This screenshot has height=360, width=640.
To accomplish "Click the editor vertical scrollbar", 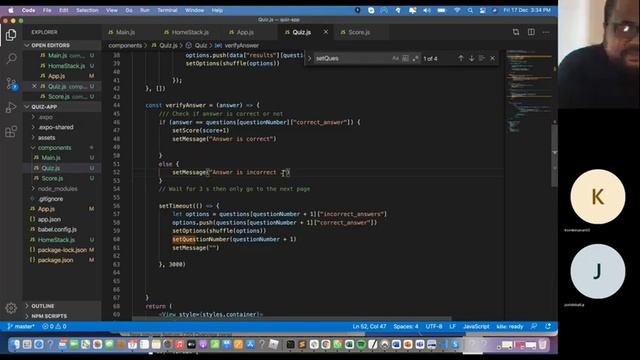I will tap(554, 155).
